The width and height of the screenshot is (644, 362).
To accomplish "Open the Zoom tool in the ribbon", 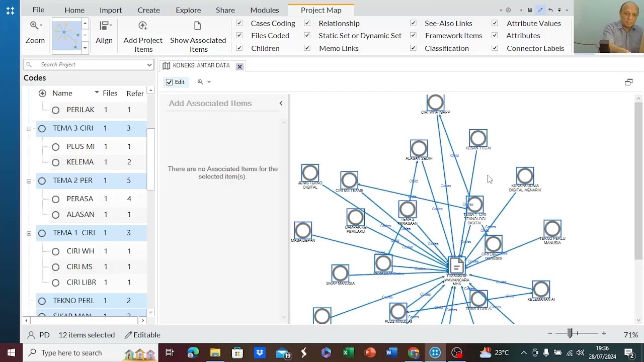I will click(35, 33).
